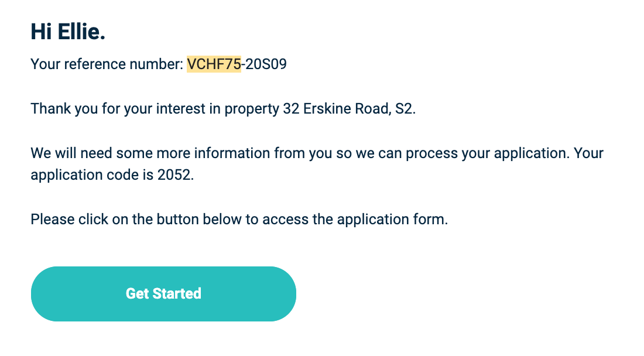
Task: Click the application code 2052
Action: pyautogui.click(x=174, y=175)
